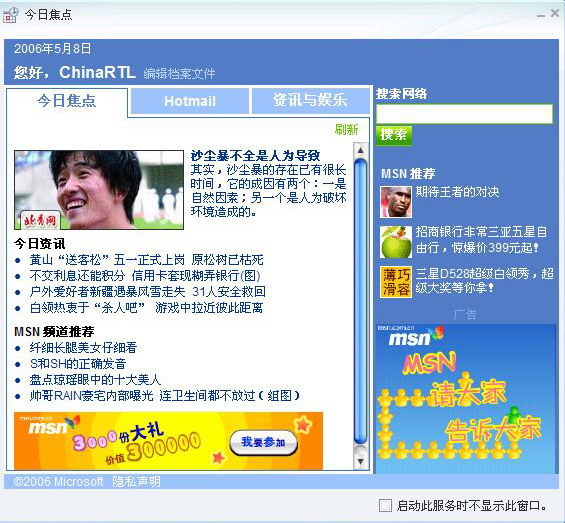Open the 其实，沙尘暴的存在 summary text
Image resolution: width=565 pixels, height=523 pixels.
pyautogui.click(x=268, y=190)
